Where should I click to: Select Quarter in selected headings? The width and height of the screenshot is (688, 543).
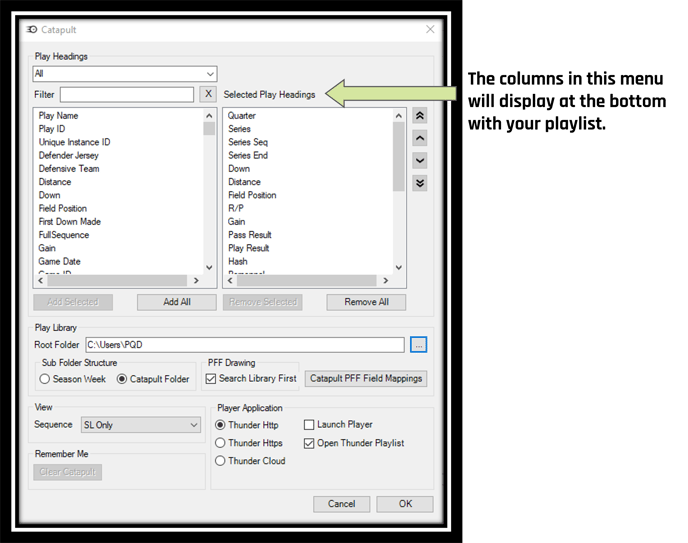tap(241, 116)
